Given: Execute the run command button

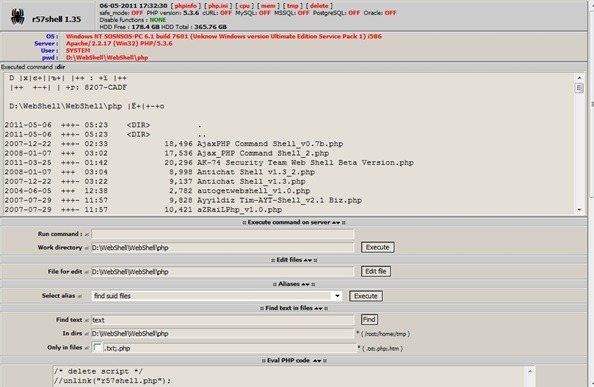Looking at the screenshot, I should click(x=377, y=247).
